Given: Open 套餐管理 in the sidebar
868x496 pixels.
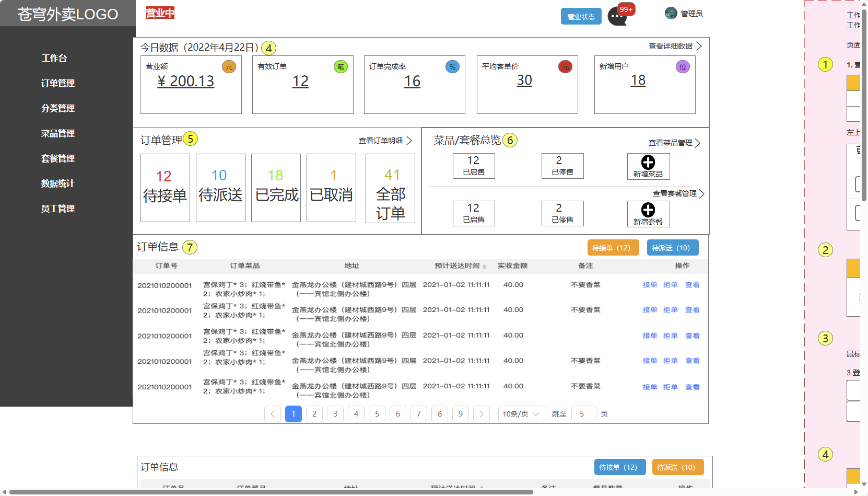Looking at the screenshot, I should [x=58, y=158].
